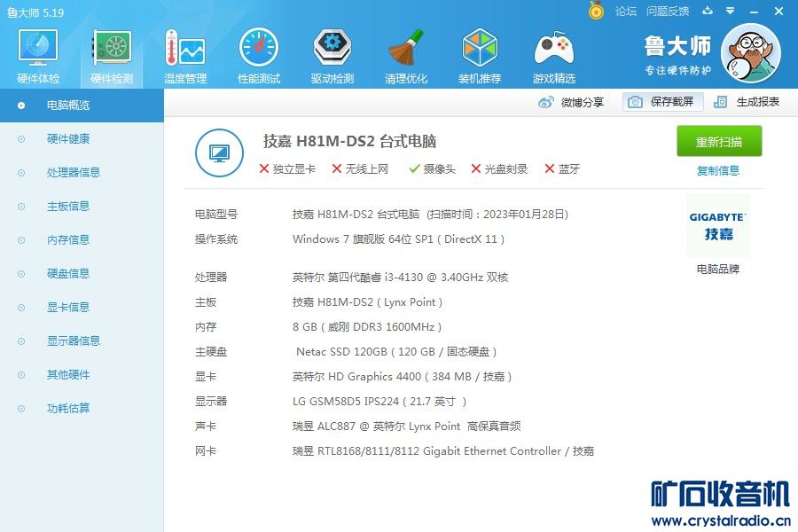This screenshot has height=532, width=798.
Task: Click the 光盘刻录 status indicator
Action: click(x=499, y=169)
